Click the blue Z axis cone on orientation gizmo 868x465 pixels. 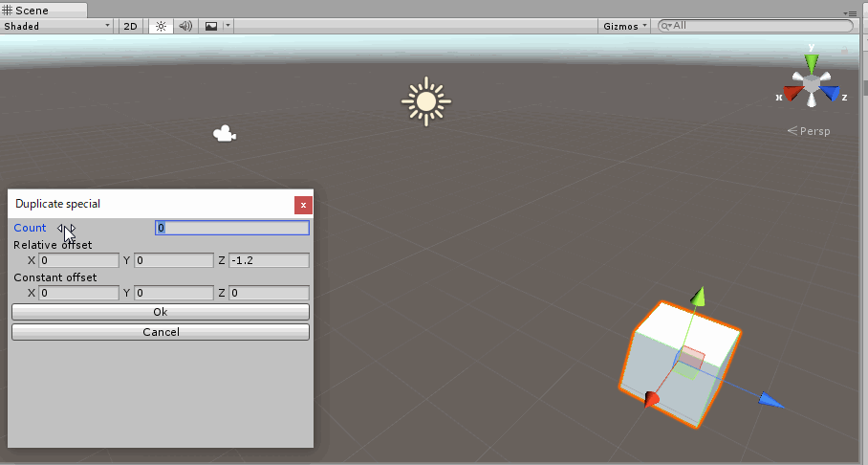[x=830, y=93]
